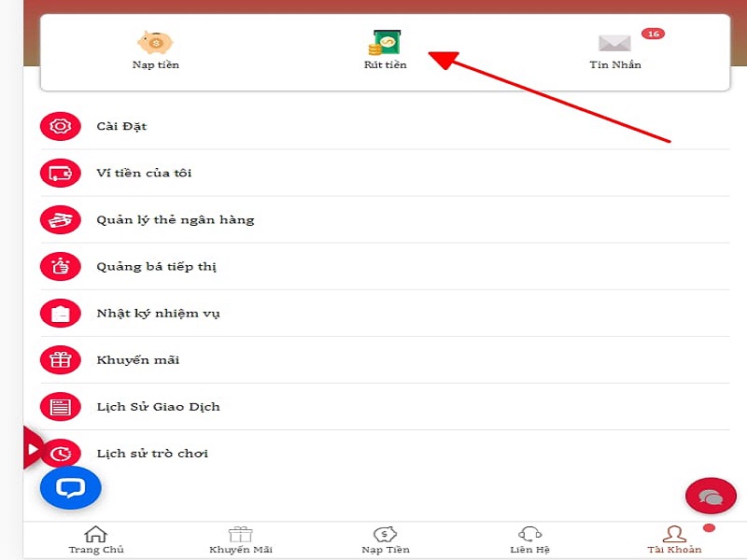This screenshot has height=560, width=747.
Task: Open the Liên Hệ bottom tab
Action: click(x=529, y=539)
